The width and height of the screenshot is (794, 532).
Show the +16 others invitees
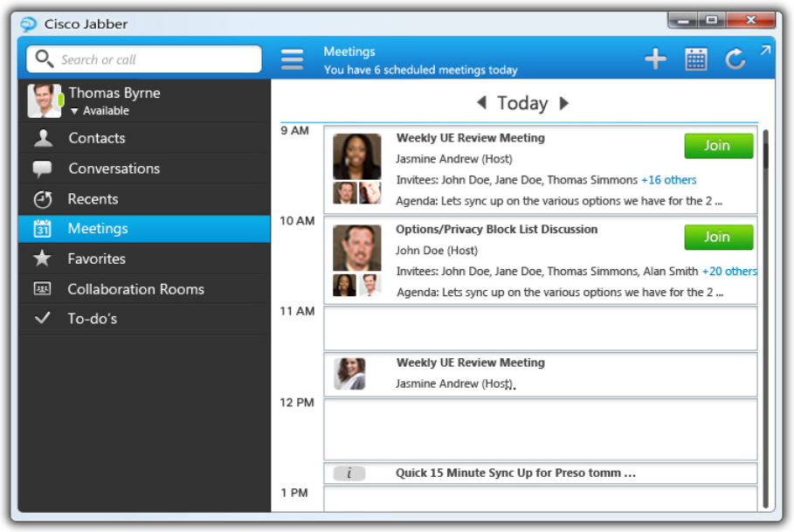pyautogui.click(x=668, y=180)
